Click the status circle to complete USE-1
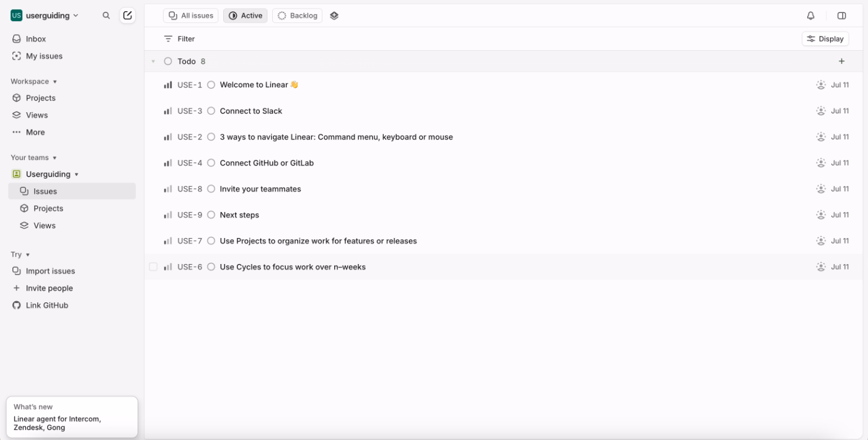Viewport: 868px width, 440px height. (211, 85)
